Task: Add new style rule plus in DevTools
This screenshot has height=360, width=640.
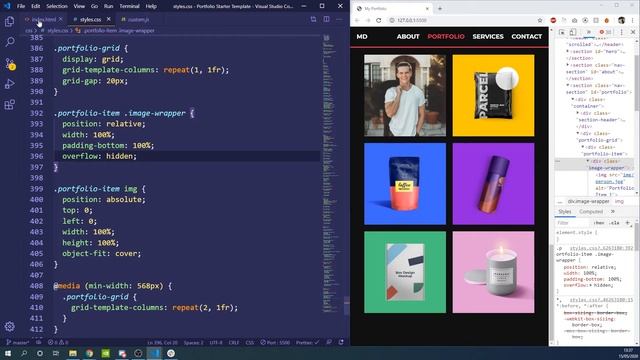Action: click(627, 223)
